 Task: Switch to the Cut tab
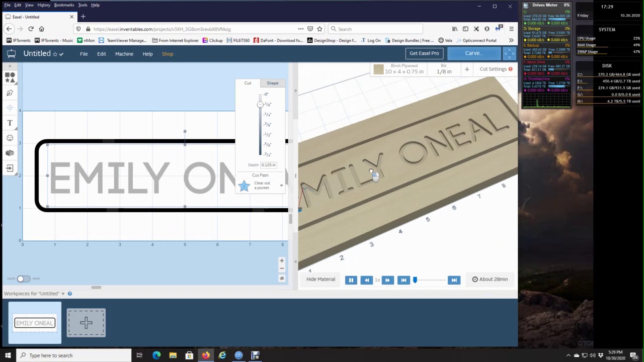248,83
